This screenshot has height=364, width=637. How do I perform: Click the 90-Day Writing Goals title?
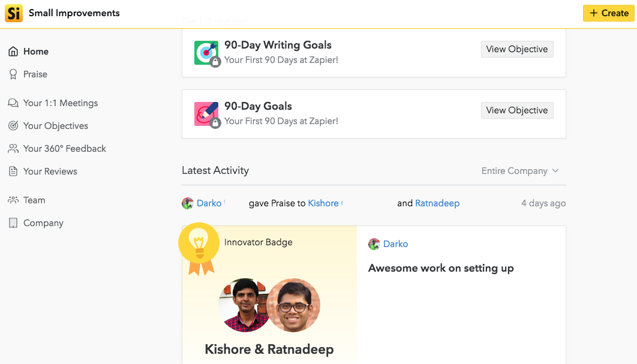coord(278,45)
